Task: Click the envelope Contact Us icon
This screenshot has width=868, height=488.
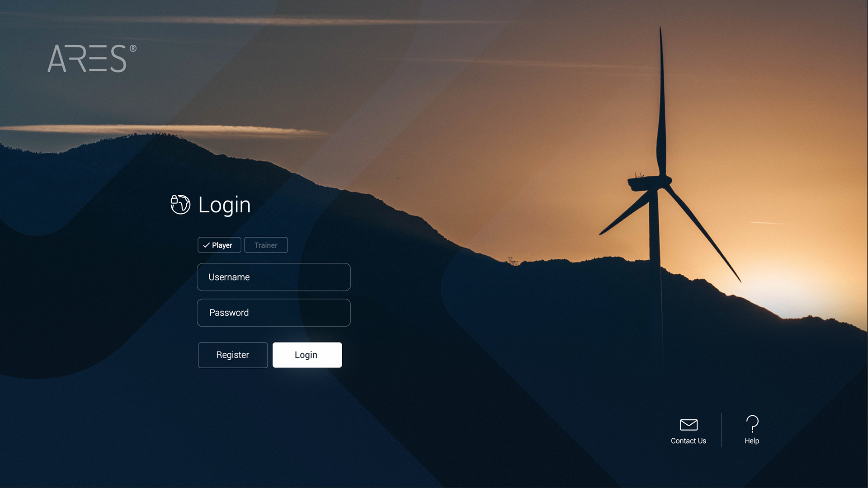Action: (x=689, y=425)
